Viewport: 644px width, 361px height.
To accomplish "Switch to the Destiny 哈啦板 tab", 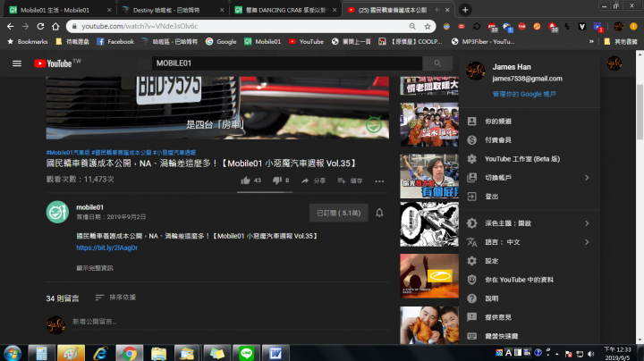I will point(172,10).
